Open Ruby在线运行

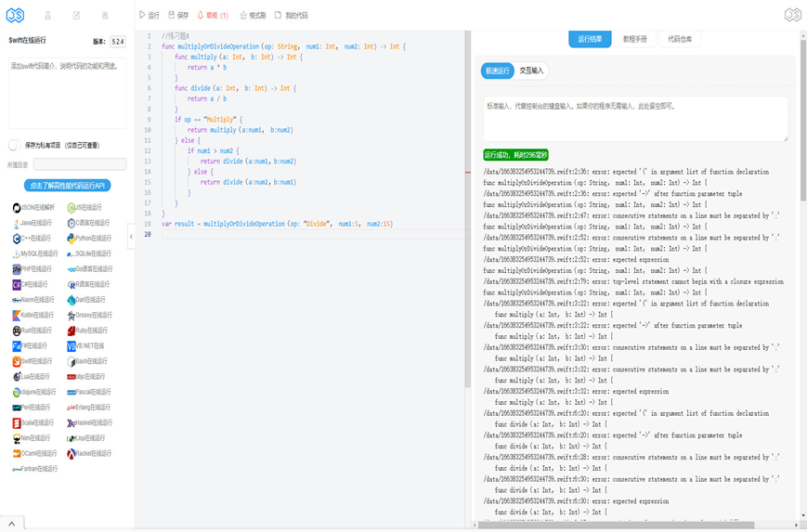pos(87,331)
